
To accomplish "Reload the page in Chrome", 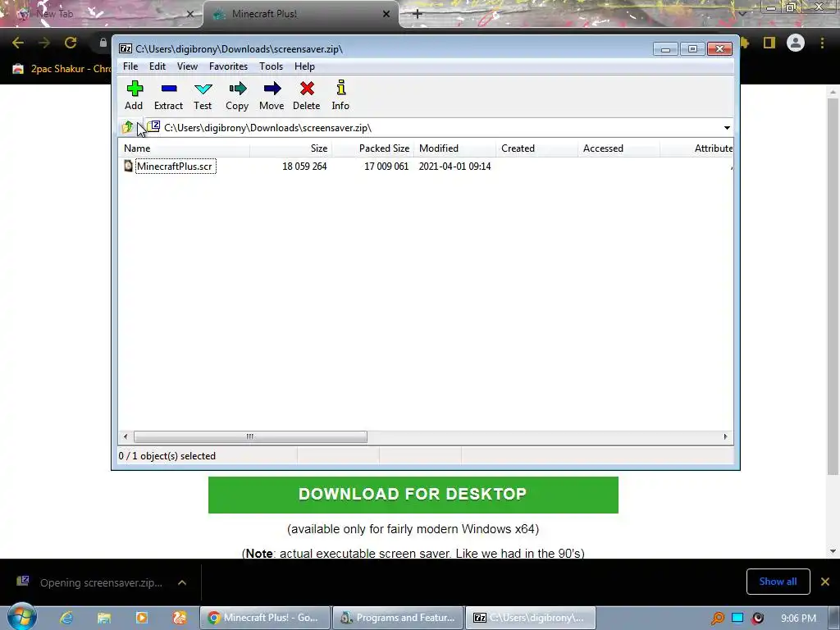I will click(71, 43).
